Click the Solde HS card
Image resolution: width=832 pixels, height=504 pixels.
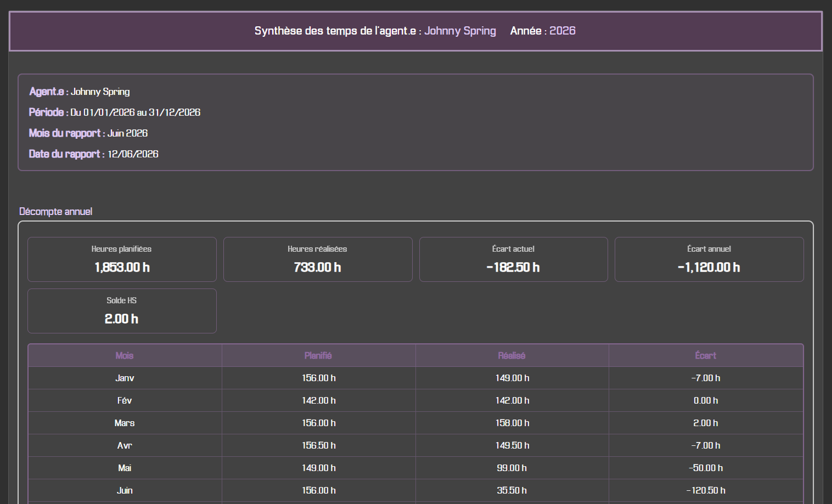click(122, 311)
